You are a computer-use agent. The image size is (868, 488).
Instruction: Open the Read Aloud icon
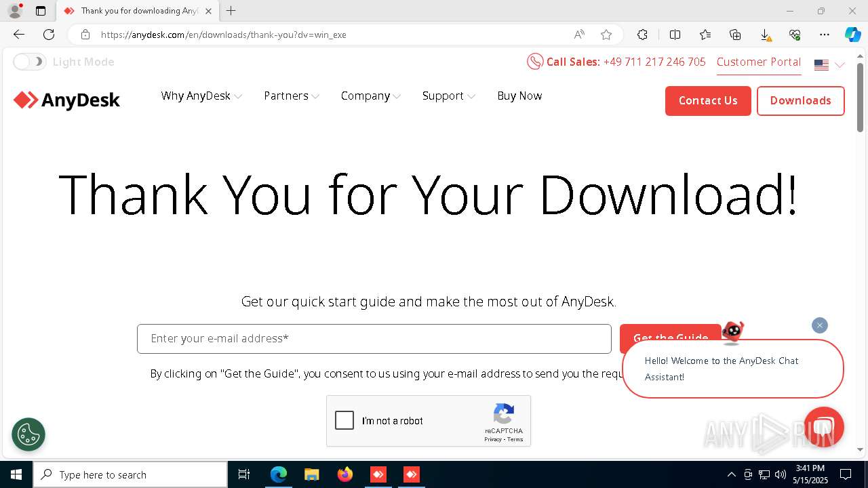pyautogui.click(x=579, y=35)
